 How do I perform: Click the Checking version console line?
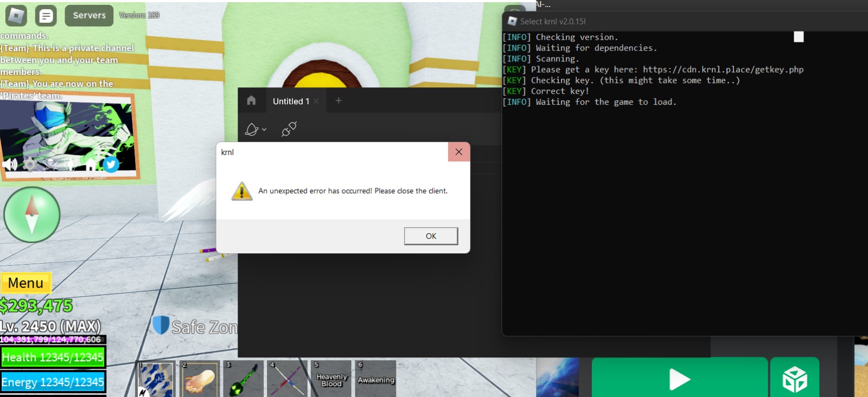(560, 37)
